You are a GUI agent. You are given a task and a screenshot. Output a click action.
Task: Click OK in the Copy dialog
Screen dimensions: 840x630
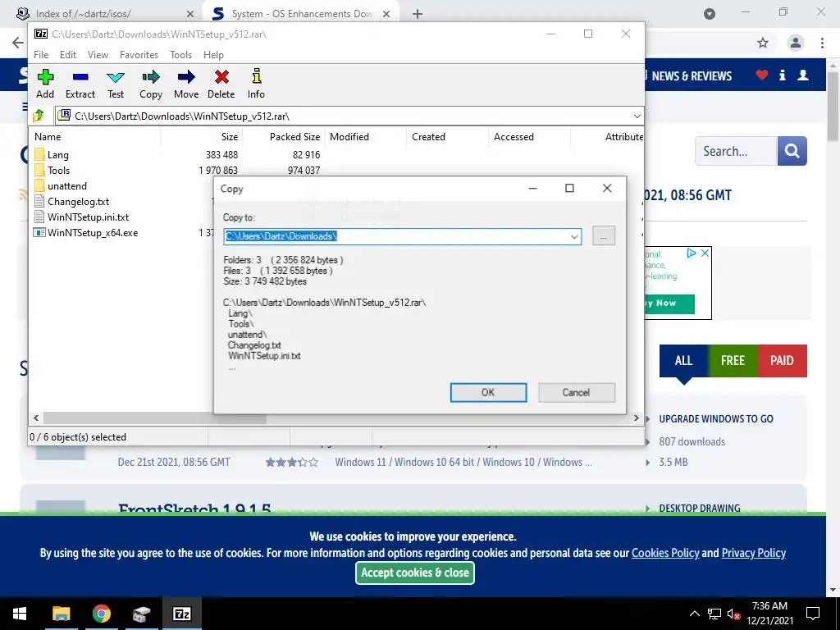(x=488, y=392)
